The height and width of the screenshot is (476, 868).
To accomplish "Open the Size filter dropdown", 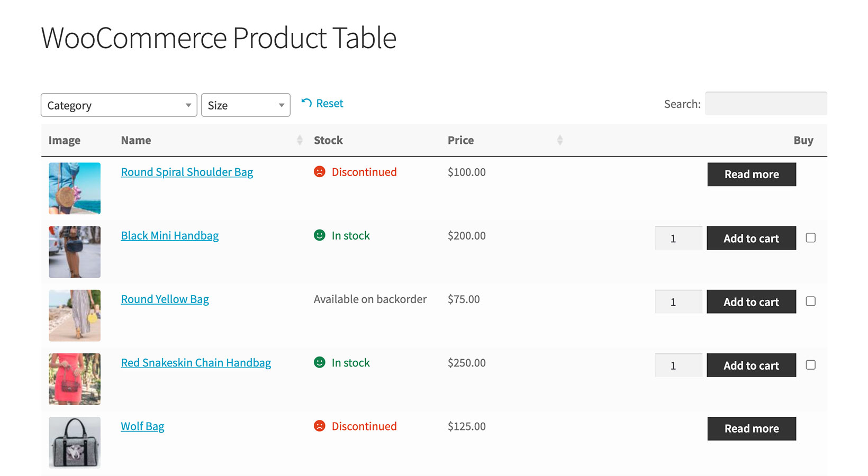I will coord(246,105).
